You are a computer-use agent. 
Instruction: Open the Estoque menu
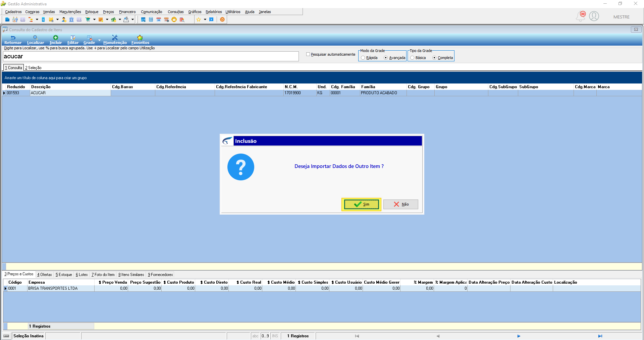pos(92,12)
